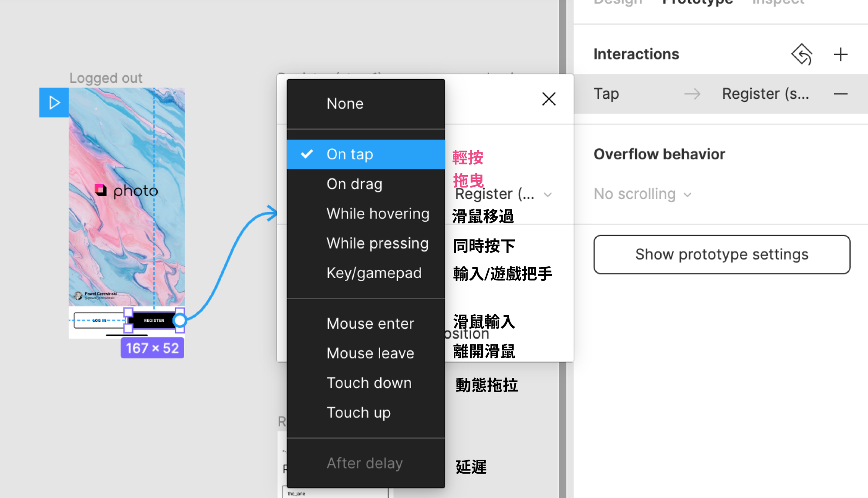Choose the While hovering trigger

(x=378, y=213)
